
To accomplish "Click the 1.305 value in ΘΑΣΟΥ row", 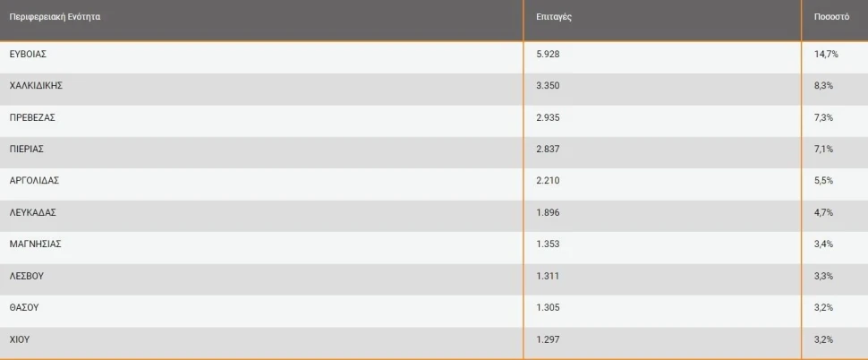I will [x=549, y=307].
